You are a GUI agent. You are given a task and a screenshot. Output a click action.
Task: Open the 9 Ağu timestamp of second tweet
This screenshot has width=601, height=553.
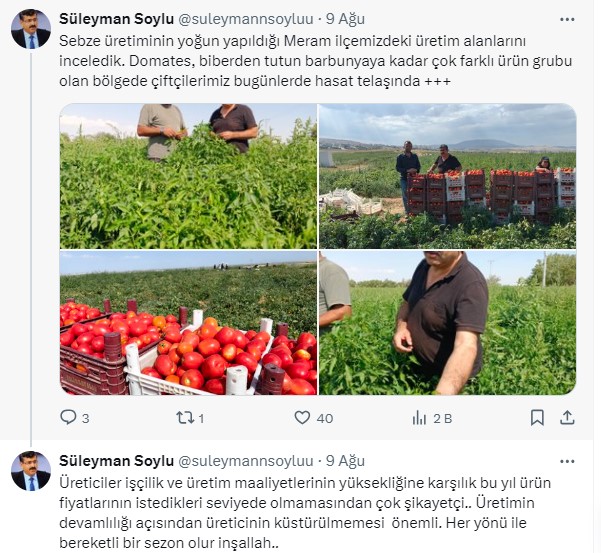(345, 461)
